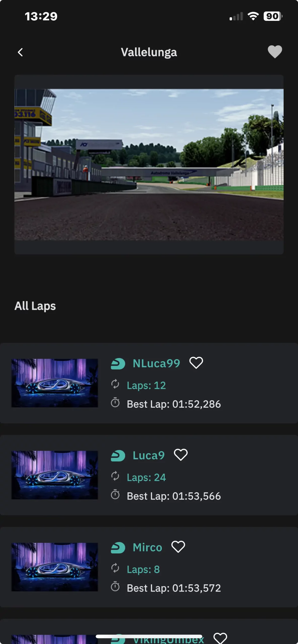298x644 pixels.
Task: Click helmet icon beside Mirco
Action: [x=118, y=548]
